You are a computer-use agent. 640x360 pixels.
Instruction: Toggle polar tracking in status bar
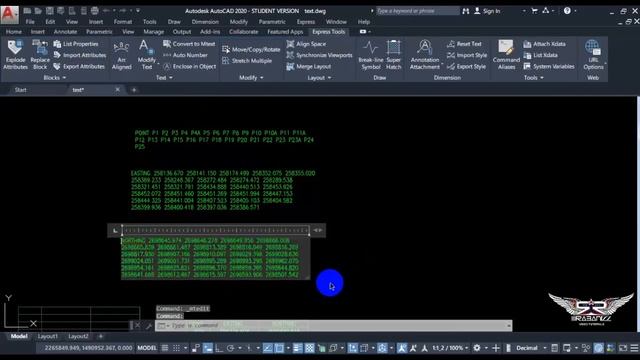point(230,348)
